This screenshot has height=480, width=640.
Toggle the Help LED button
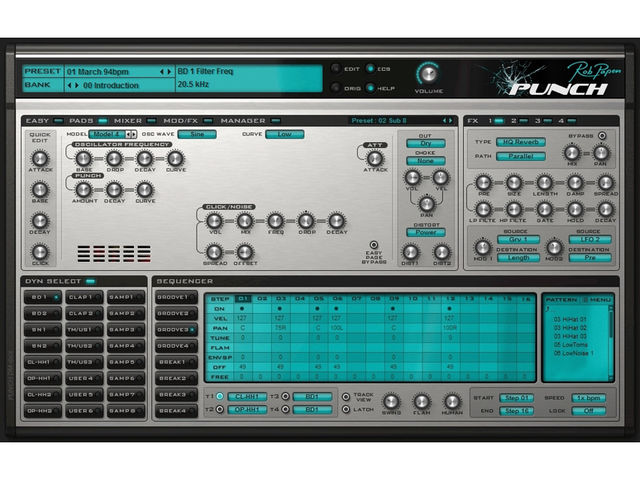(x=370, y=88)
